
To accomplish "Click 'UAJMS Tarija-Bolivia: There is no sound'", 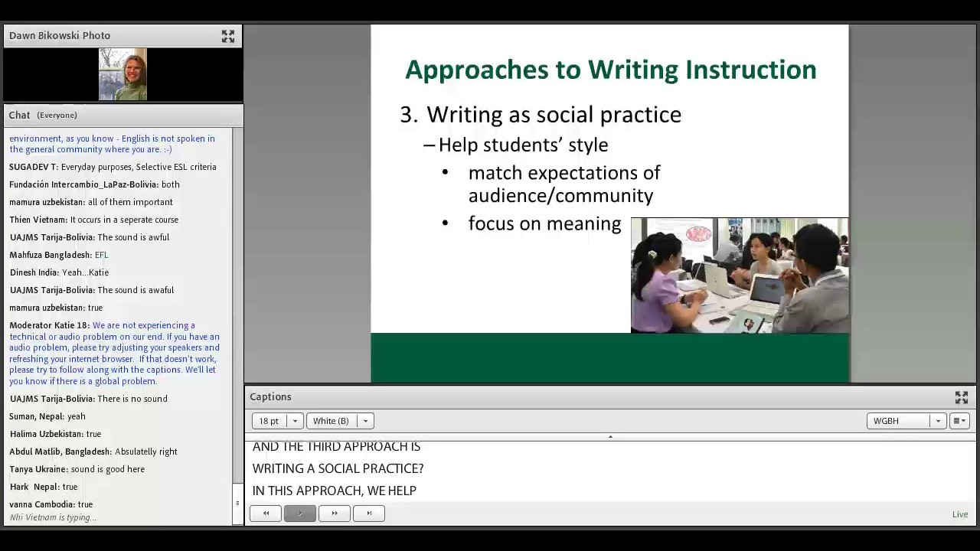I will pos(88,399).
